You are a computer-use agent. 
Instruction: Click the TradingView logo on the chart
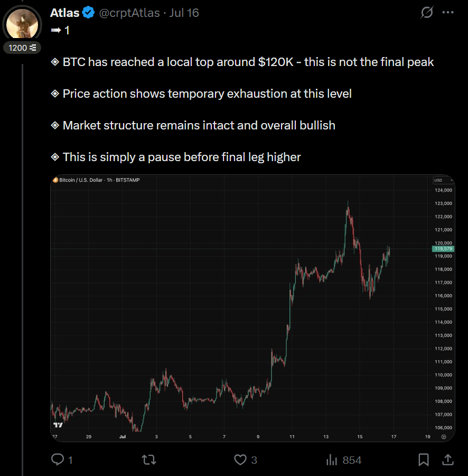[58, 425]
